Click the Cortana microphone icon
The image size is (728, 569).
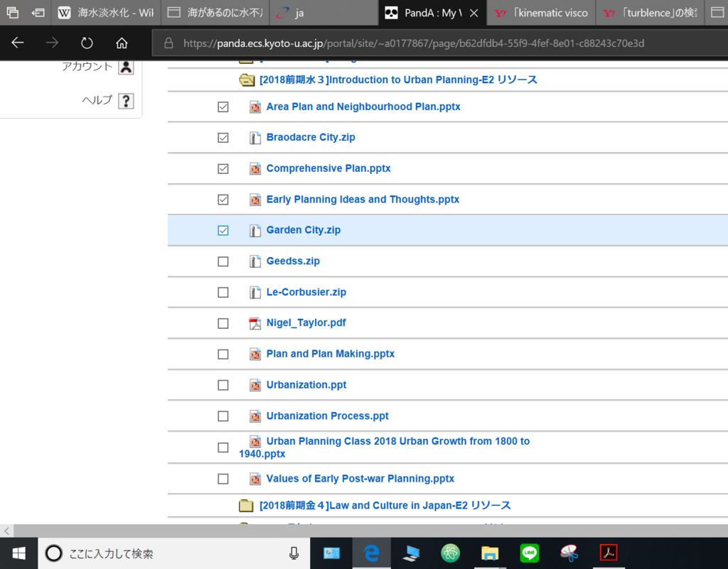coord(294,553)
